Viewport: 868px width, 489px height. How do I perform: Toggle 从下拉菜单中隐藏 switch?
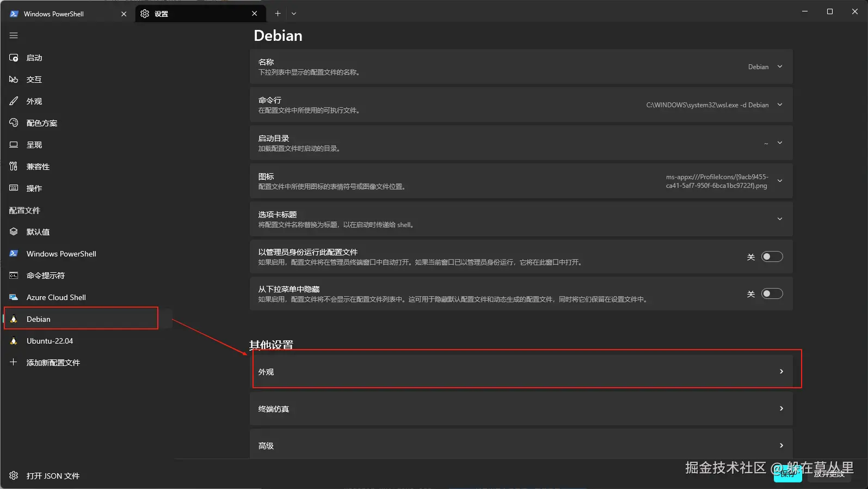[772, 294]
